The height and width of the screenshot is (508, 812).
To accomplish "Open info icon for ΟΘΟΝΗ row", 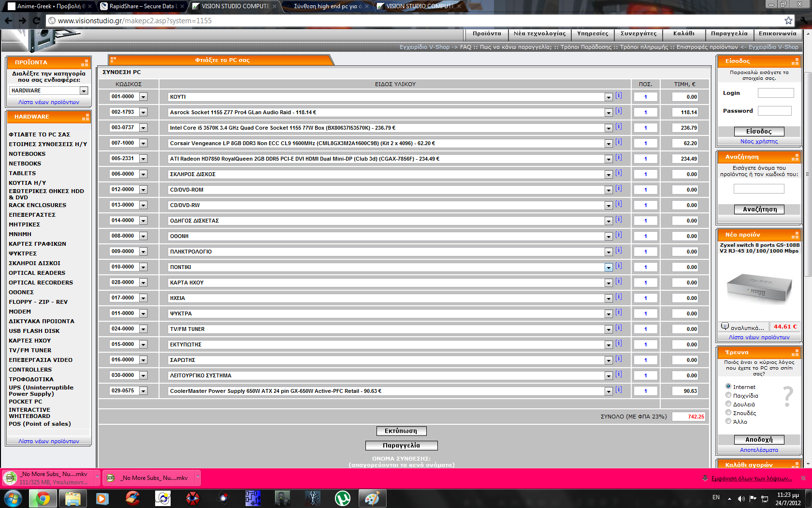I will 619,235.
